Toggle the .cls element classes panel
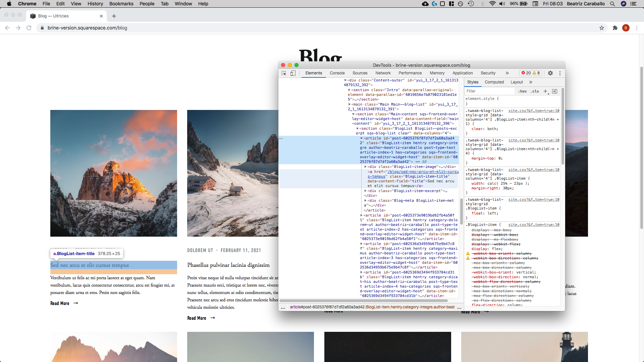 click(535, 91)
